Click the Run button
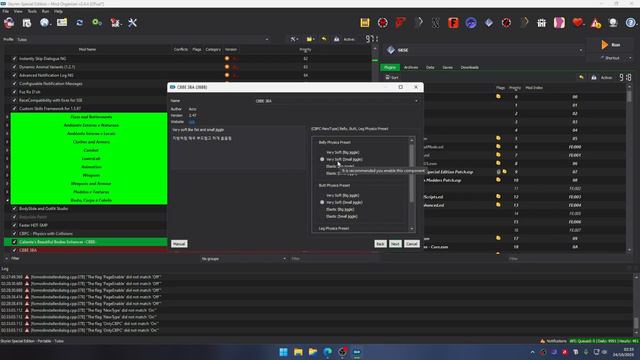Screen dimensions: 640x360 [611, 44]
